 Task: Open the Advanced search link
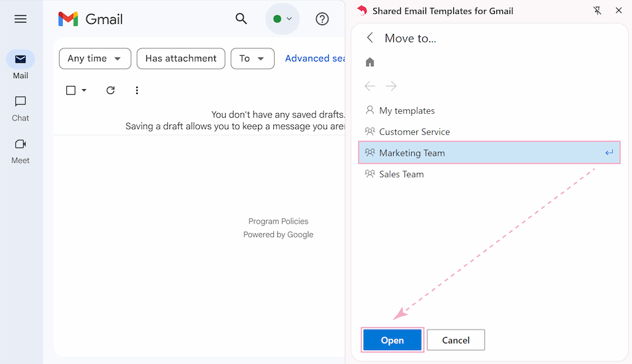tap(315, 58)
